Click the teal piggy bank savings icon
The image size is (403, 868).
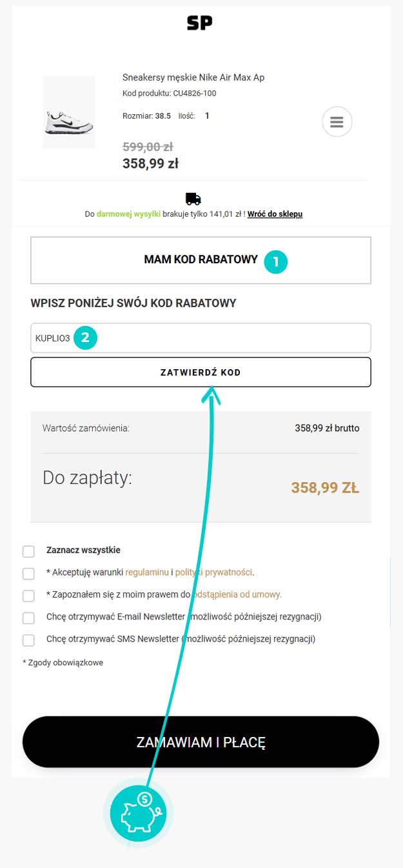pyautogui.click(x=138, y=812)
